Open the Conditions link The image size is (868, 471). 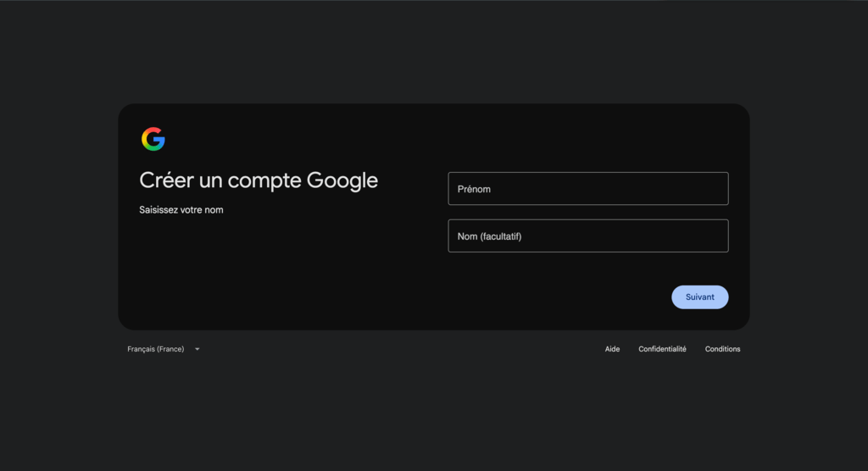[x=722, y=349]
